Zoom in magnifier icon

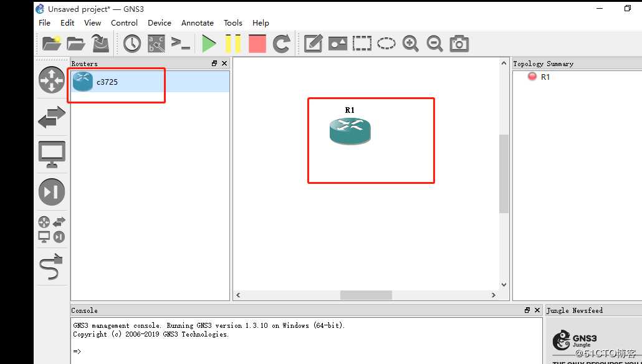coord(410,44)
